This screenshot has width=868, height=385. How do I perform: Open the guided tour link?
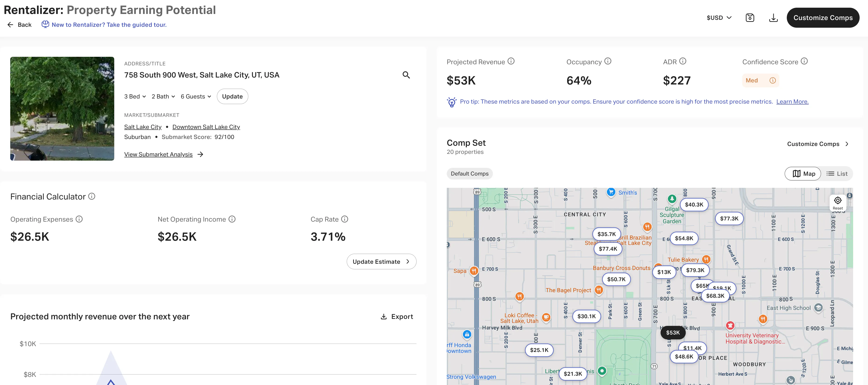[109, 25]
